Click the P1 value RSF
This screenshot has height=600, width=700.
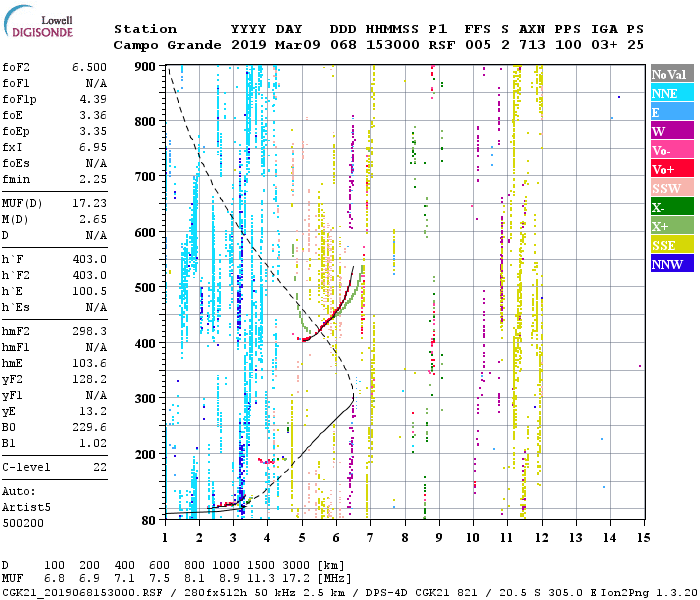442,45
